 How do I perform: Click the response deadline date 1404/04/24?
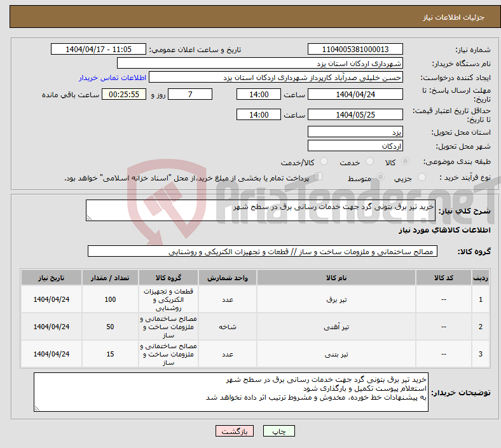pos(355,94)
